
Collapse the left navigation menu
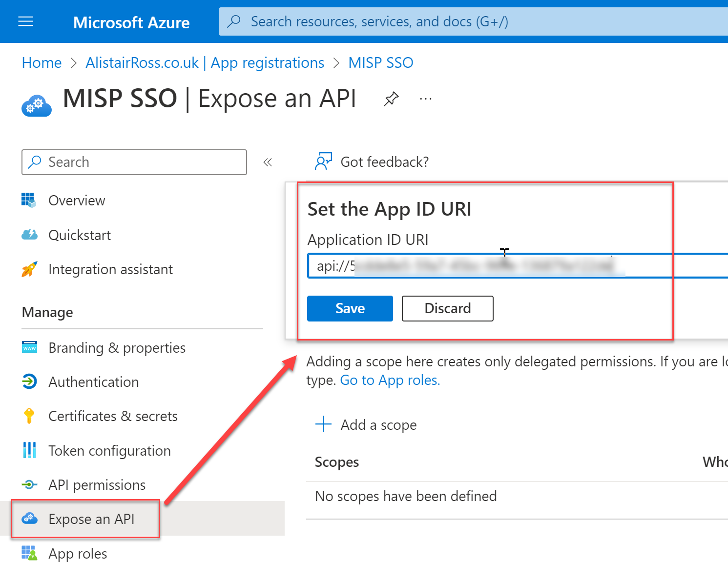tap(268, 162)
